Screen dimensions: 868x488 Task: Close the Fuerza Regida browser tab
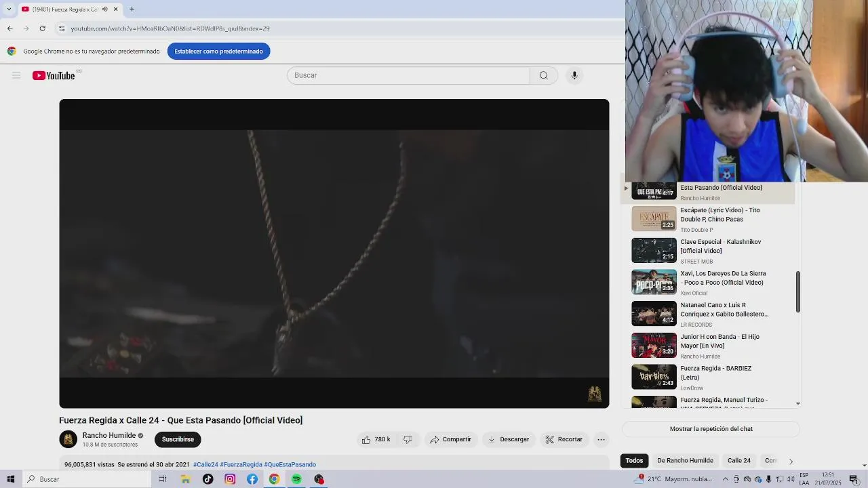[116, 9]
